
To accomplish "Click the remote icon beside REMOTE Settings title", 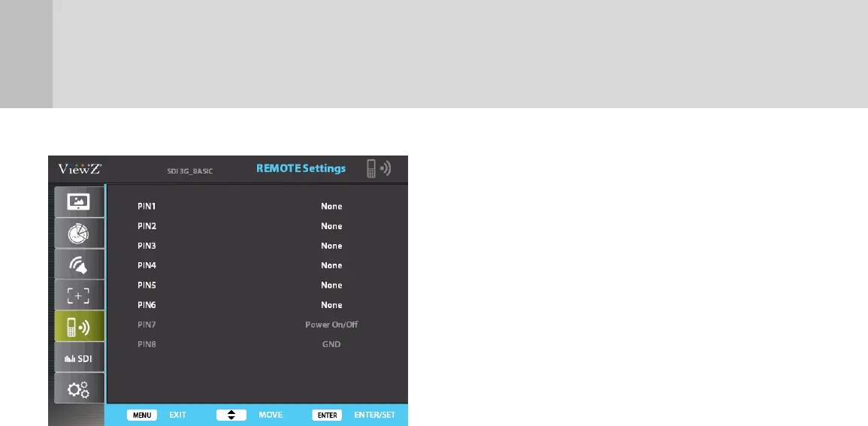I will pos(378,168).
